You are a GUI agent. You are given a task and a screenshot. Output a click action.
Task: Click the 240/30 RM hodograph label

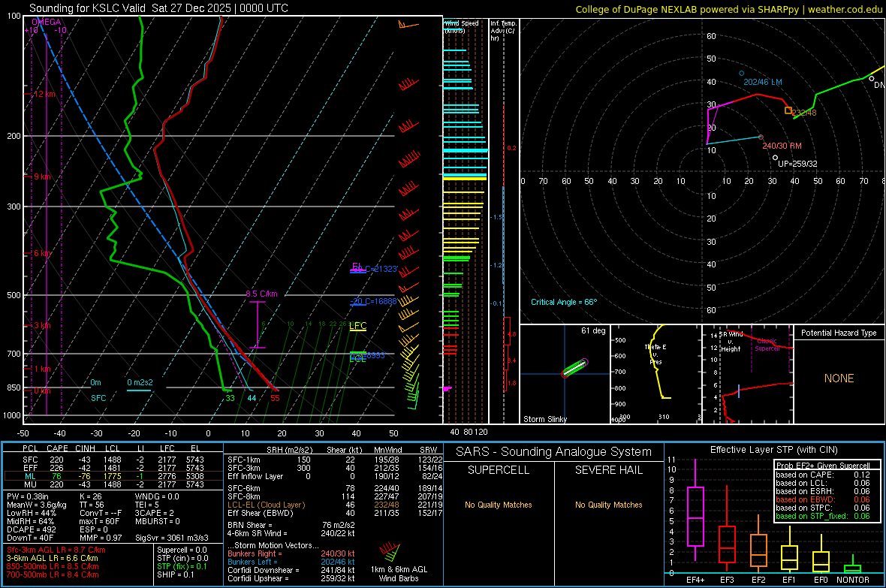(x=782, y=146)
